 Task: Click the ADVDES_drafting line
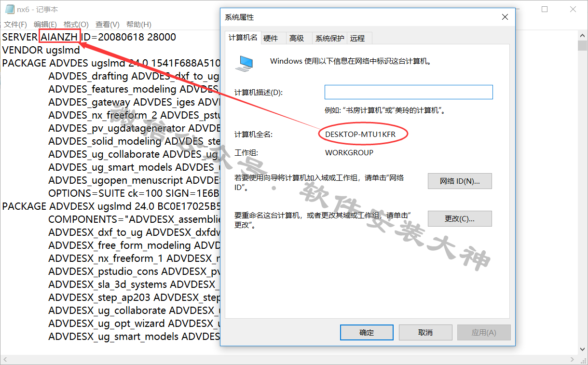click(134, 76)
